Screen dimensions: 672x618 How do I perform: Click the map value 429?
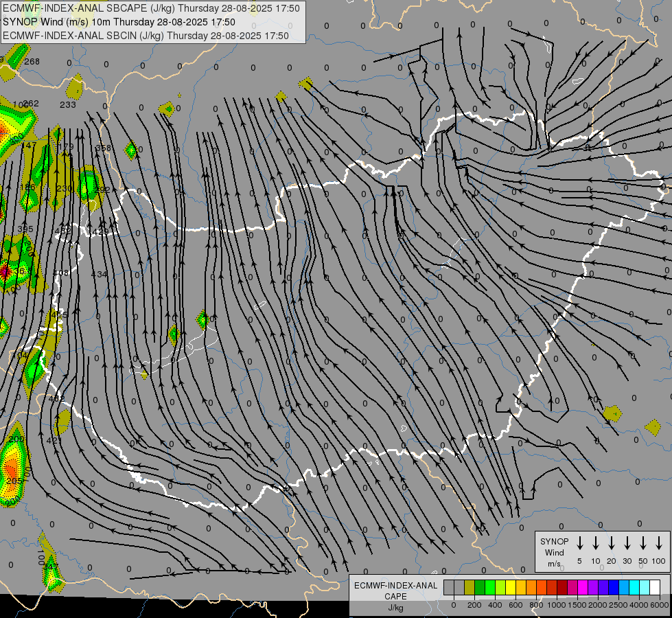click(x=101, y=231)
